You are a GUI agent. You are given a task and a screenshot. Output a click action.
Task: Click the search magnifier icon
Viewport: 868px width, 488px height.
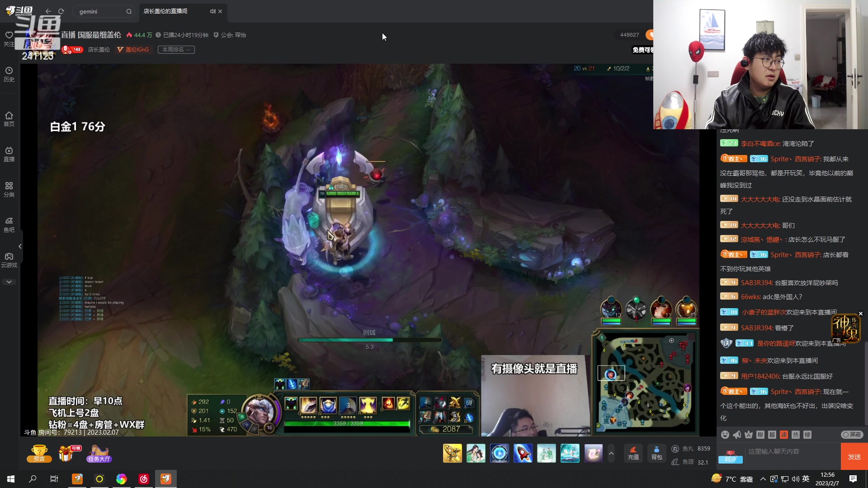[x=129, y=11]
